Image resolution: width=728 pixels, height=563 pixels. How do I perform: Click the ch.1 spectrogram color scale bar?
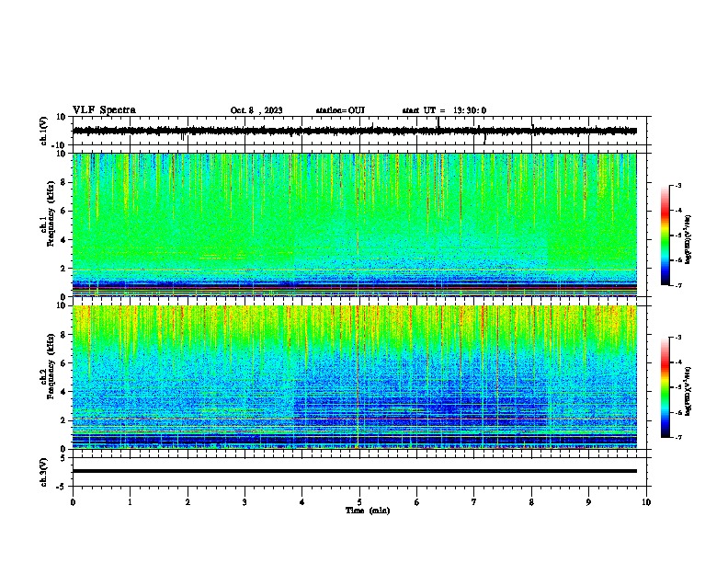click(665, 236)
